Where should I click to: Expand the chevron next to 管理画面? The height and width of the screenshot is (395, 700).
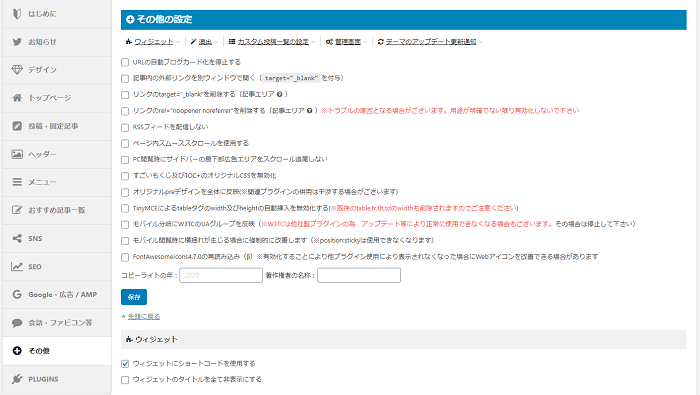365,42
